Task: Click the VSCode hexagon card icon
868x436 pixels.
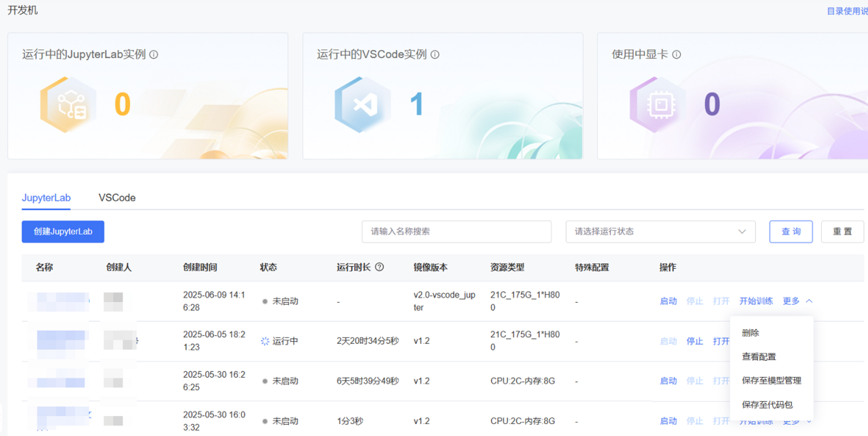Action: [x=362, y=104]
